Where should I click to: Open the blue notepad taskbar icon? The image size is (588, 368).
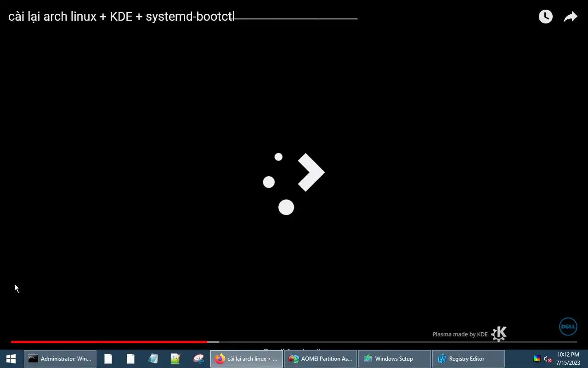[153, 359]
